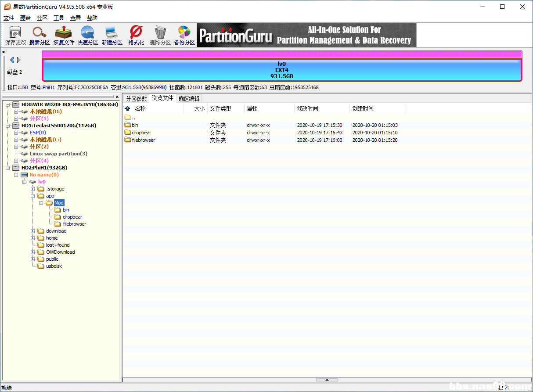Click the 删除分区 delete partition icon

(x=160, y=35)
